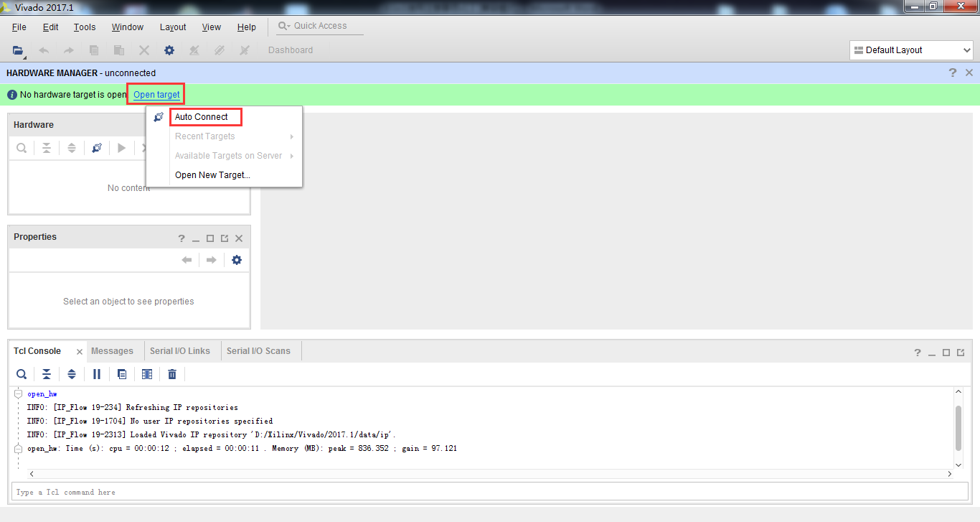Click the Copy icon in main toolbar
980x522 pixels.
pyautogui.click(x=94, y=50)
